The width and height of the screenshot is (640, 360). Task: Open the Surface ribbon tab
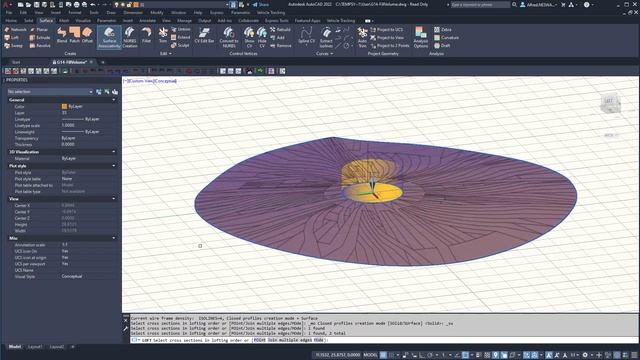coord(46,20)
